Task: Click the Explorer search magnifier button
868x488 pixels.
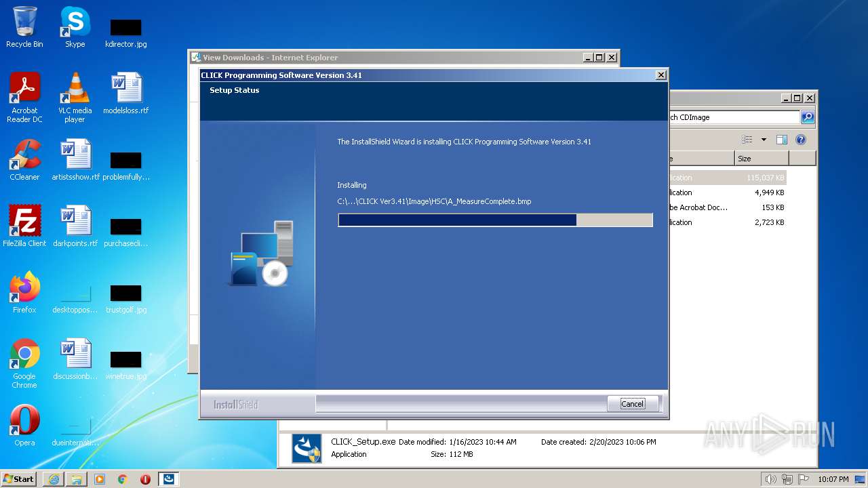Action: [x=808, y=117]
